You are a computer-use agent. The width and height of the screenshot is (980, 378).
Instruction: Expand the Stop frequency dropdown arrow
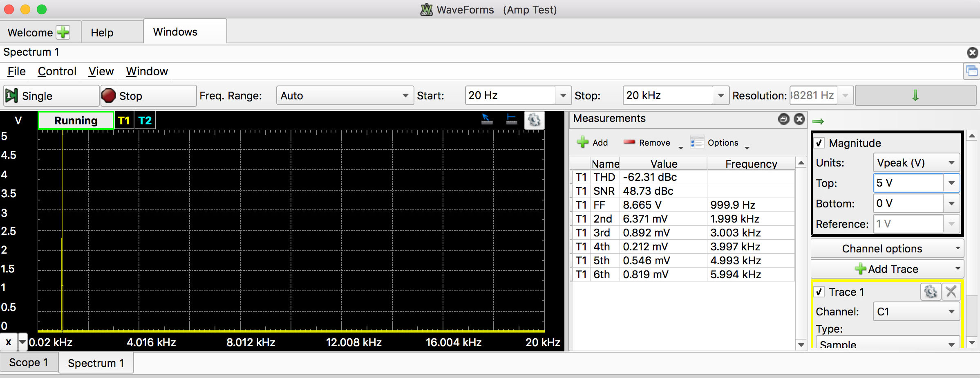click(721, 95)
